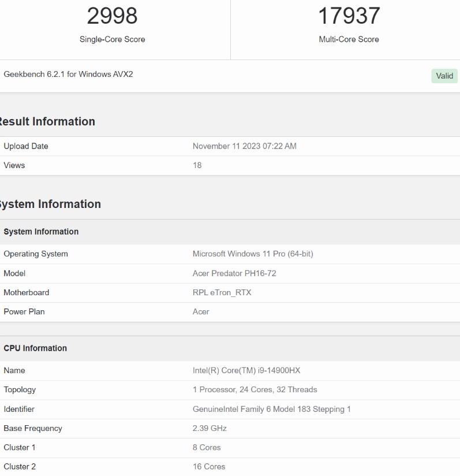Click the CPU Information table header
Screen dimensions: 460x476
(x=35, y=348)
